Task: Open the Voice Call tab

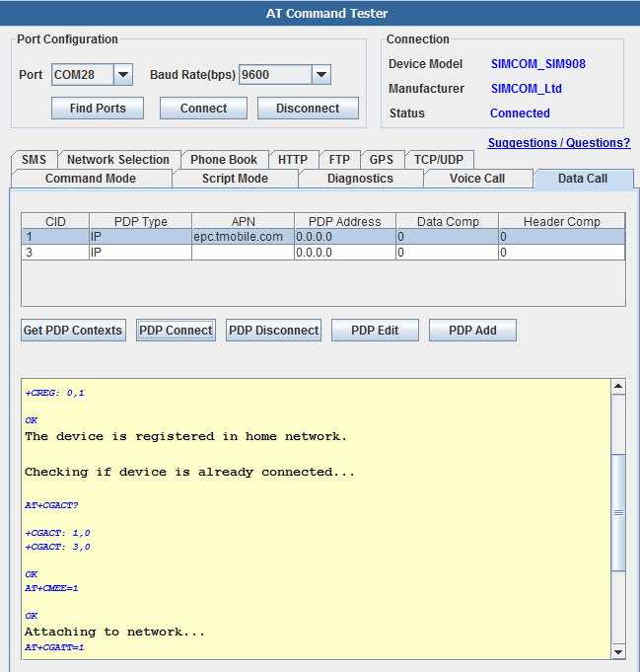Action: pos(477,179)
